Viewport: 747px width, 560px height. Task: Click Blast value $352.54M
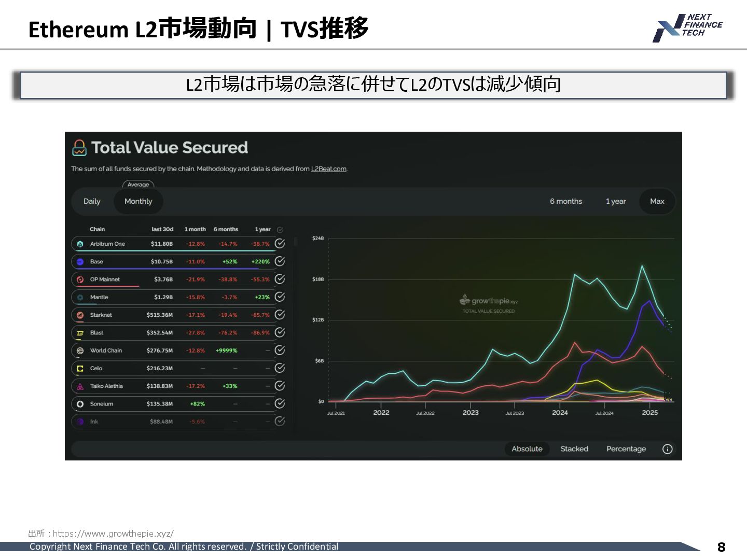[160, 333]
